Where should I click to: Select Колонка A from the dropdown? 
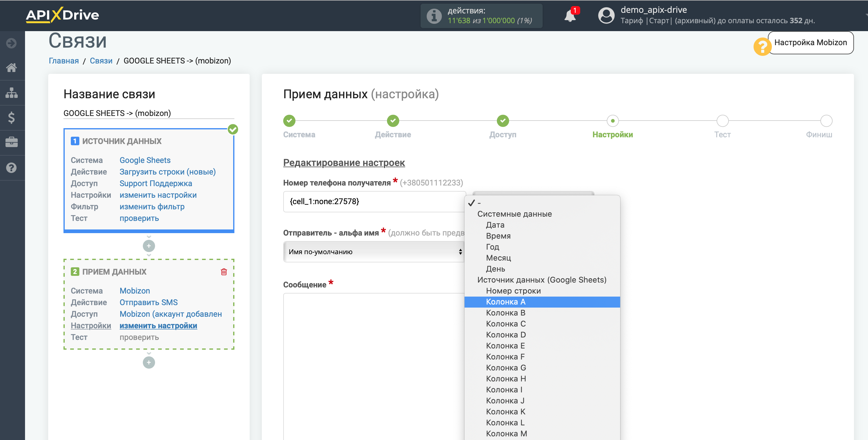[x=542, y=302]
